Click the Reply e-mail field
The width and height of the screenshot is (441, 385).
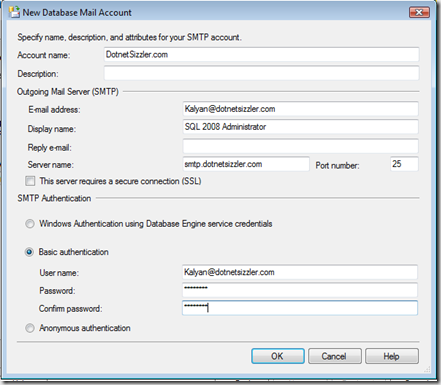[x=300, y=146]
